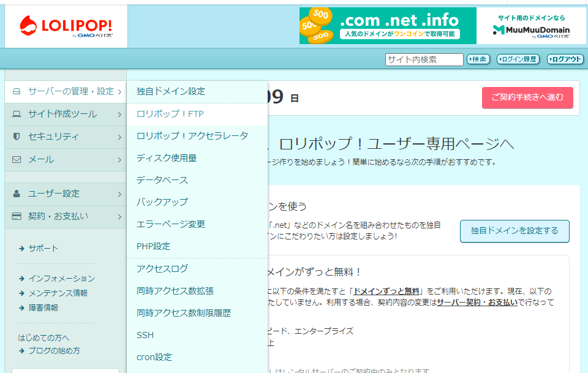Click the ログアウト button
Image resolution: width=588 pixels, height=373 pixels.
tap(565, 59)
